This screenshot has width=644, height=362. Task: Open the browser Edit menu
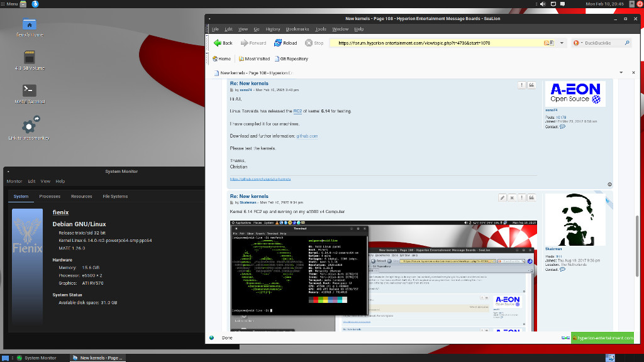[228, 29]
